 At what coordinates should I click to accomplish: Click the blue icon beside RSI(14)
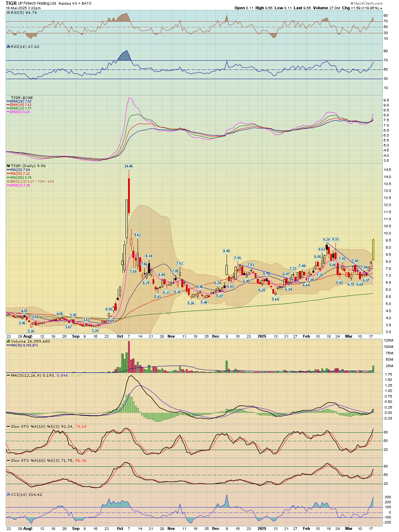[x=9, y=46]
